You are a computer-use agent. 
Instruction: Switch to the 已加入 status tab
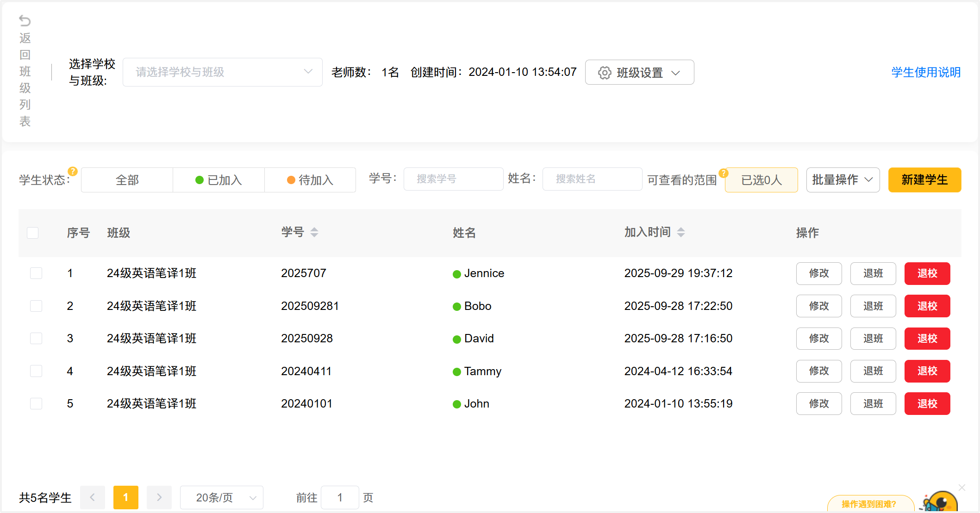point(218,180)
